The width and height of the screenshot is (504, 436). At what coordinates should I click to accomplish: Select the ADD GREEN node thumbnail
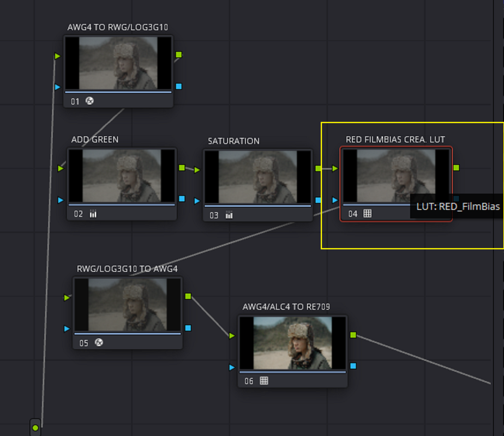[x=122, y=175]
